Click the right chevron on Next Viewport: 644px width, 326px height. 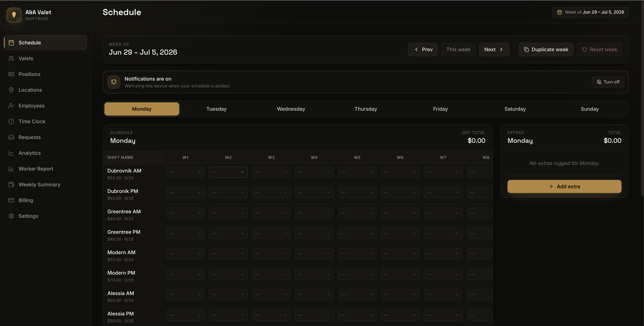click(x=501, y=50)
